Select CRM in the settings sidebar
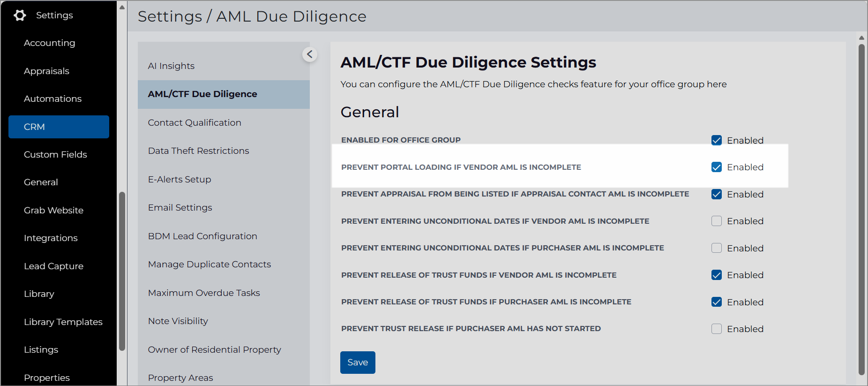The height and width of the screenshot is (386, 868). (x=59, y=127)
